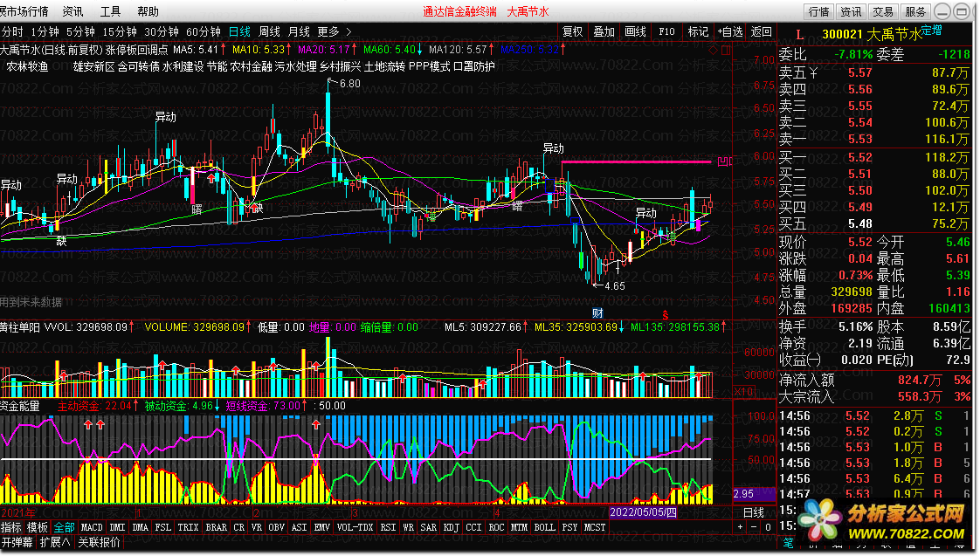Viewport: 980px width, 556px height.
Task: Click the 2022/05/05/四 date marker
Action: click(x=643, y=512)
